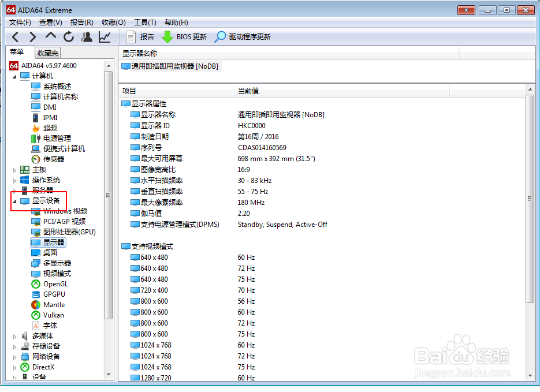540x392 pixels.
Task: Open the 查看(V) menu
Action: point(51,23)
